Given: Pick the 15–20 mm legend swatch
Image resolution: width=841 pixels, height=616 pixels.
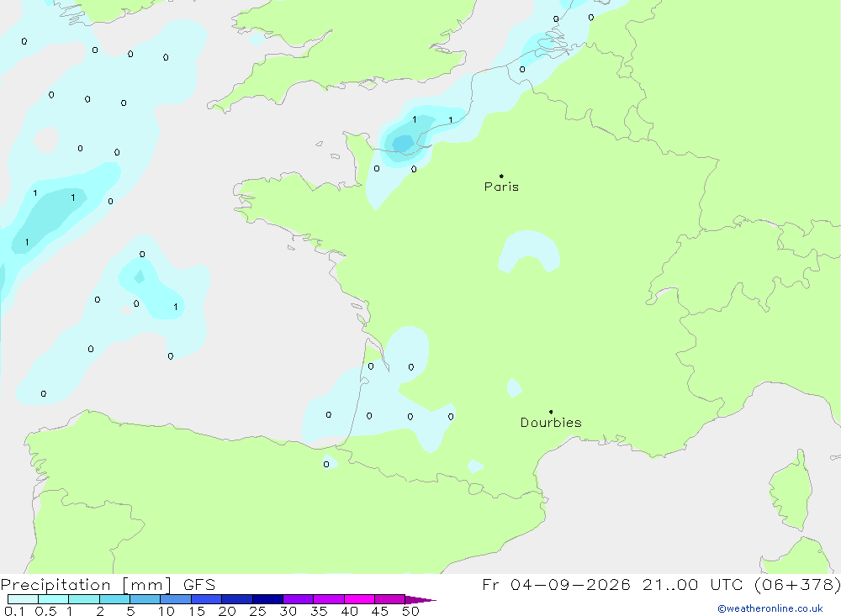Looking at the screenshot, I should tap(207, 599).
